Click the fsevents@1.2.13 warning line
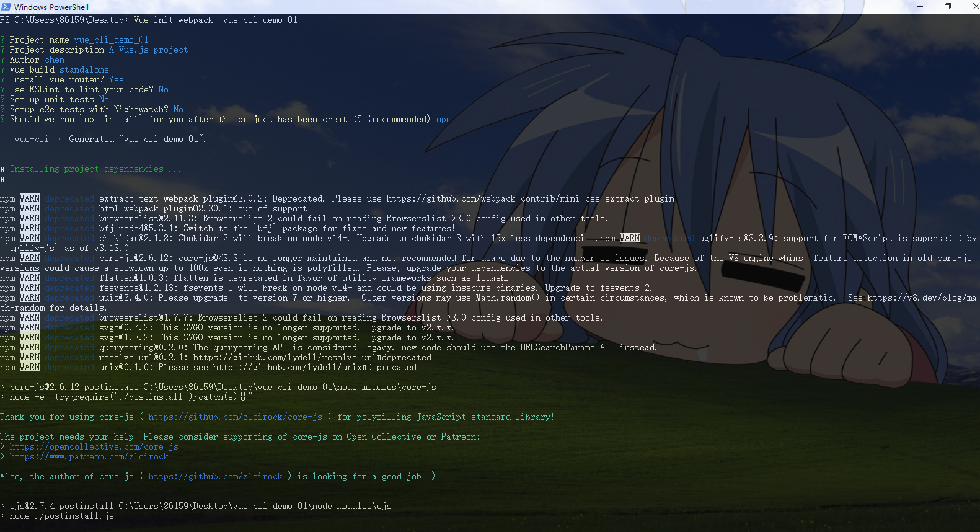Viewport: 980px width, 532px height. point(326,288)
